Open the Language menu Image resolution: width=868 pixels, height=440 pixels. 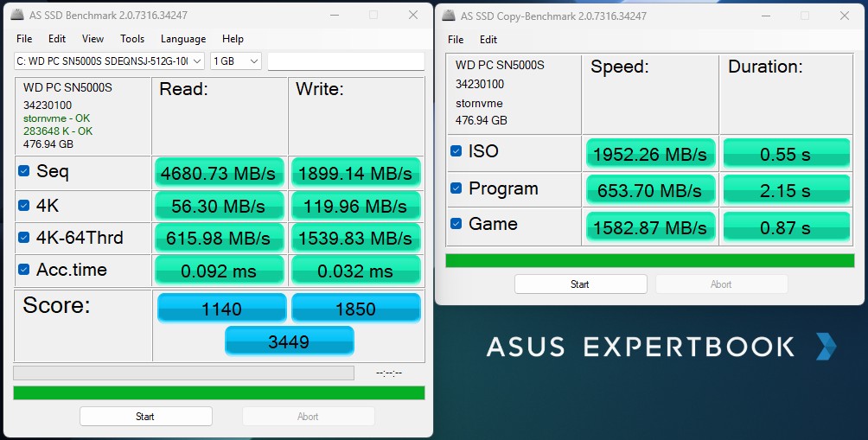pyautogui.click(x=183, y=39)
